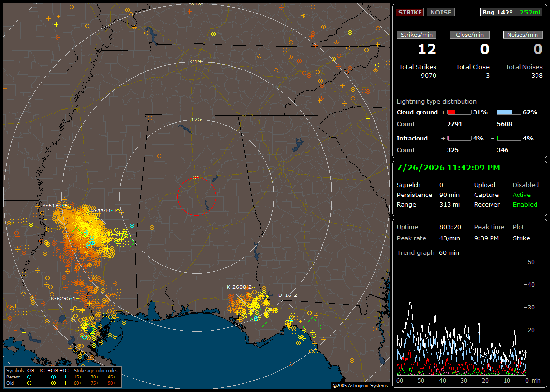Select the Close/min value 0

click(484, 49)
